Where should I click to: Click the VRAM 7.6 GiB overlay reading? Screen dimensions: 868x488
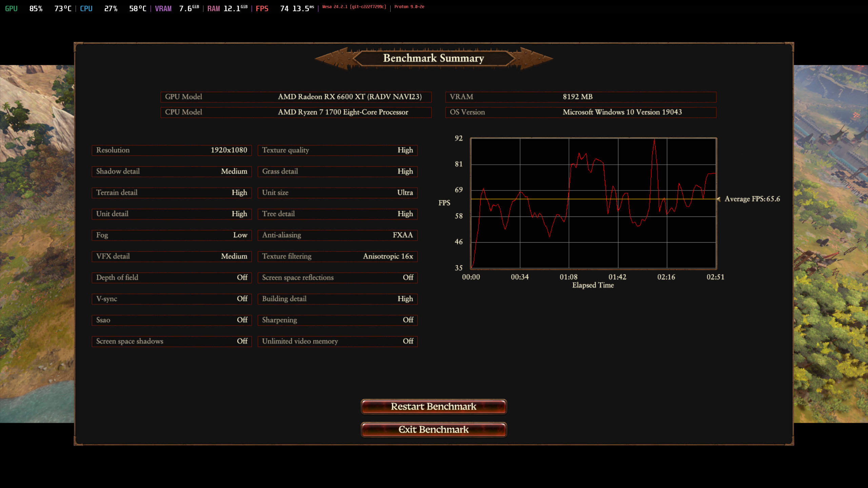(177, 8)
